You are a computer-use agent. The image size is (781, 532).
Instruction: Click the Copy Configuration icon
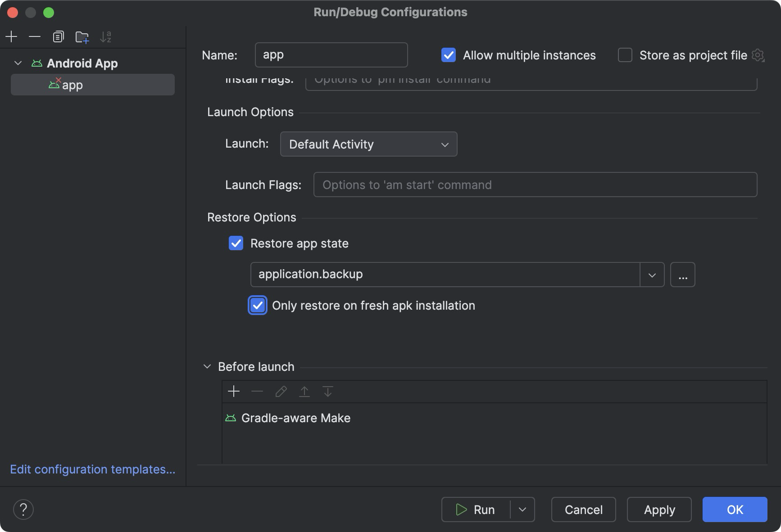point(58,36)
